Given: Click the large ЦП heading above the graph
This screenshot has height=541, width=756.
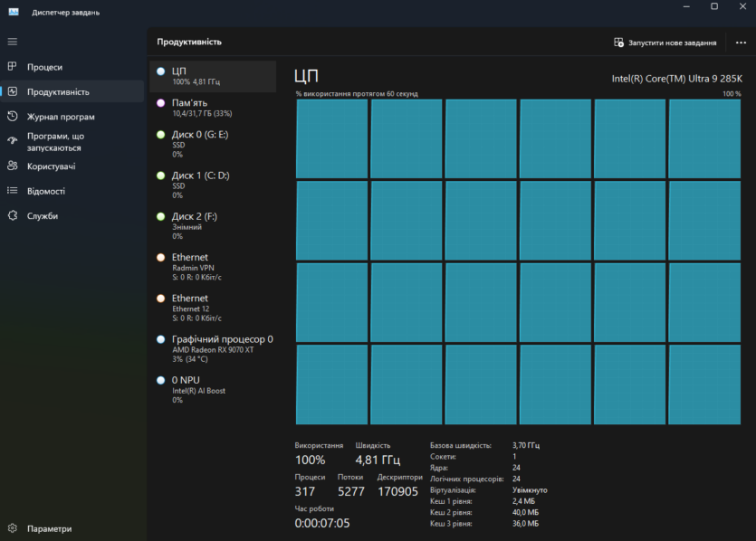Looking at the screenshot, I should pos(306,76).
